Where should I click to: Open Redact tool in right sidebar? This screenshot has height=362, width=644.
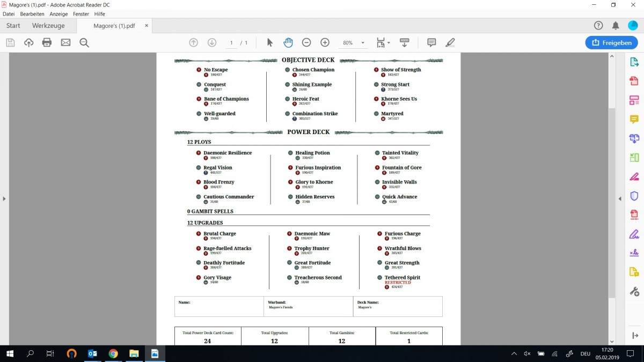click(x=634, y=176)
